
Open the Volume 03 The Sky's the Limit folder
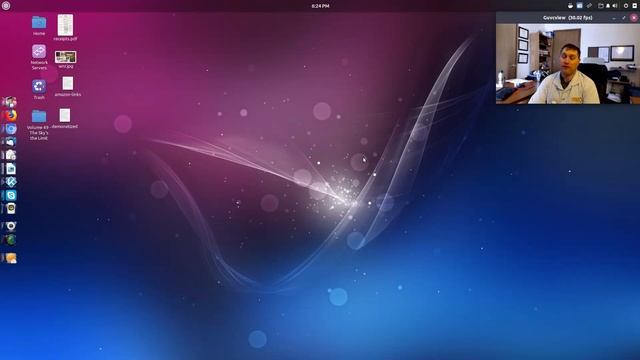(39, 116)
